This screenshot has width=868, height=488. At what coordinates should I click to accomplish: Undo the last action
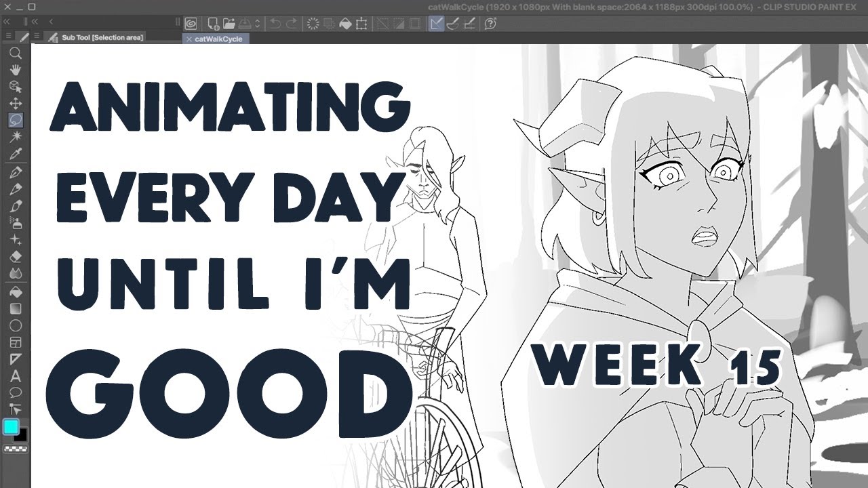[275, 24]
